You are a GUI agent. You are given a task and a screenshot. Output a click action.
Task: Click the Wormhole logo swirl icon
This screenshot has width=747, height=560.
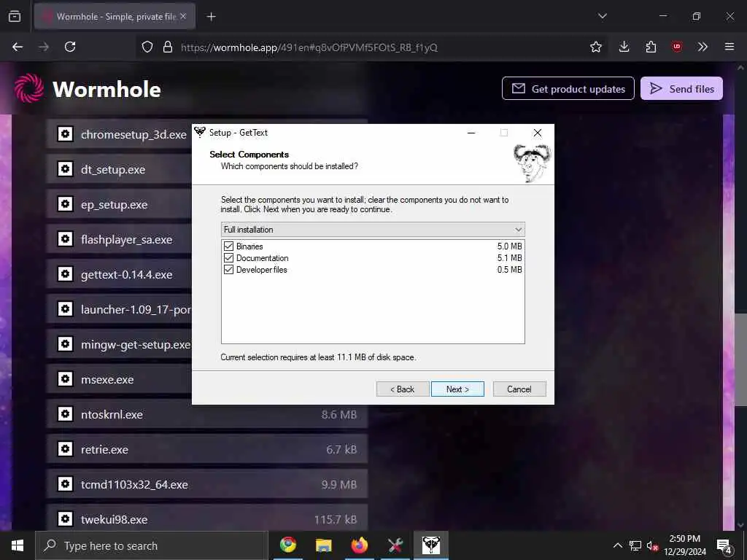pyautogui.click(x=29, y=88)
